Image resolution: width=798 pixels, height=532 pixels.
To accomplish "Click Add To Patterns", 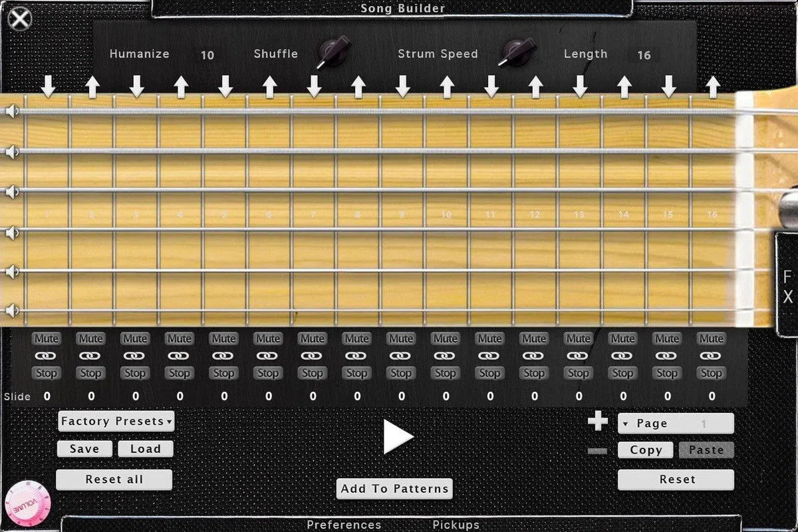I will [x=395, y=488].
